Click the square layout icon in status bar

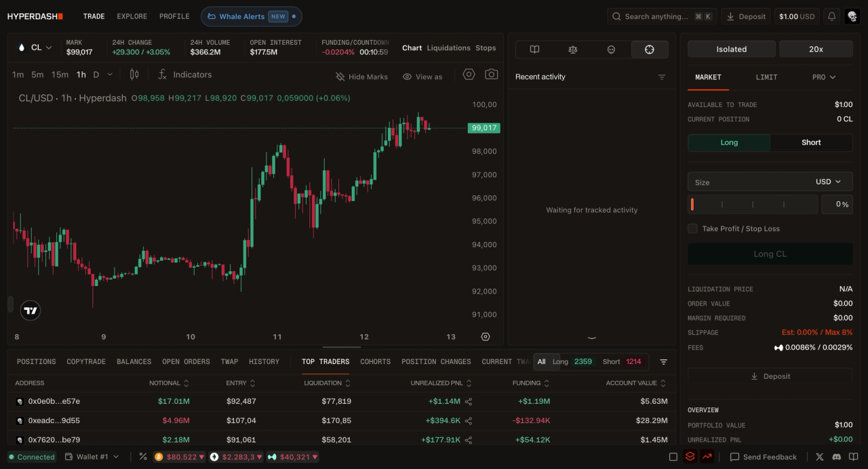(x=673, y=457)
